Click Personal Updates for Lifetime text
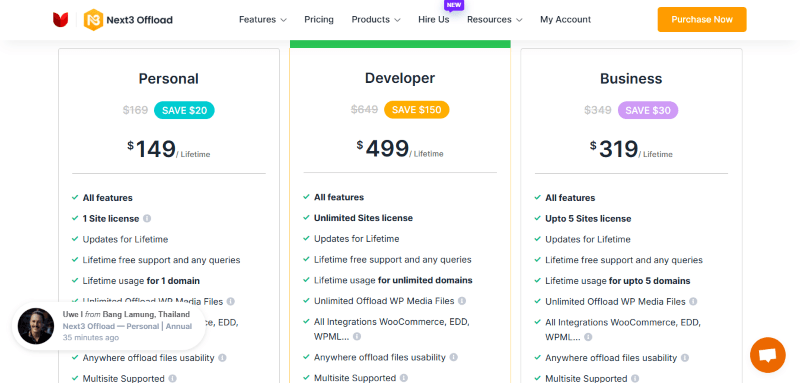Viewport: 800px width, 383px height. click(x=126, y=239)
